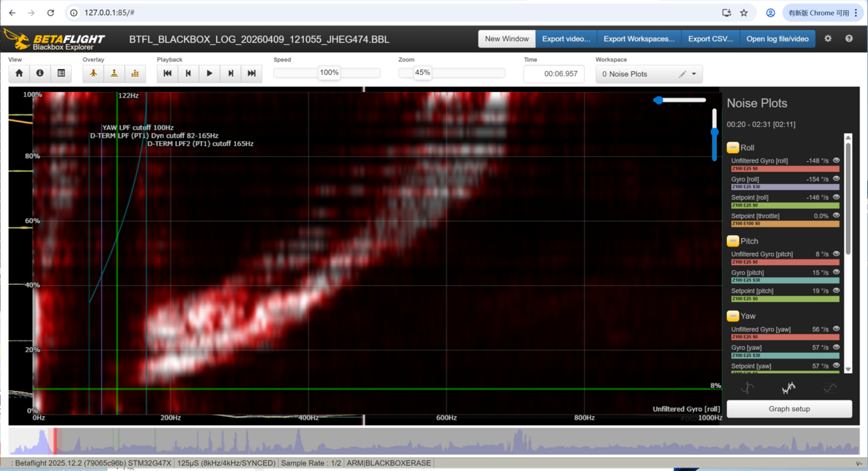The image size is (868, 471).
Task: Open the Workspace Noise Plots dropdown
Action: [x=649, y=74]
